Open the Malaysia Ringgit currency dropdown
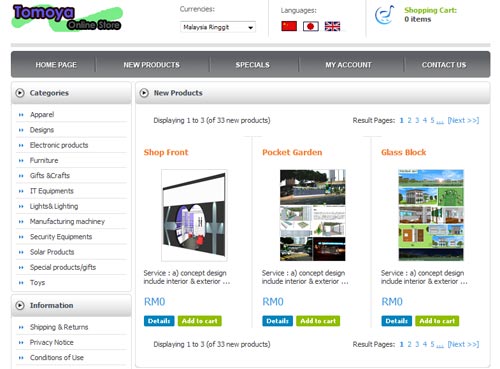 218,27
